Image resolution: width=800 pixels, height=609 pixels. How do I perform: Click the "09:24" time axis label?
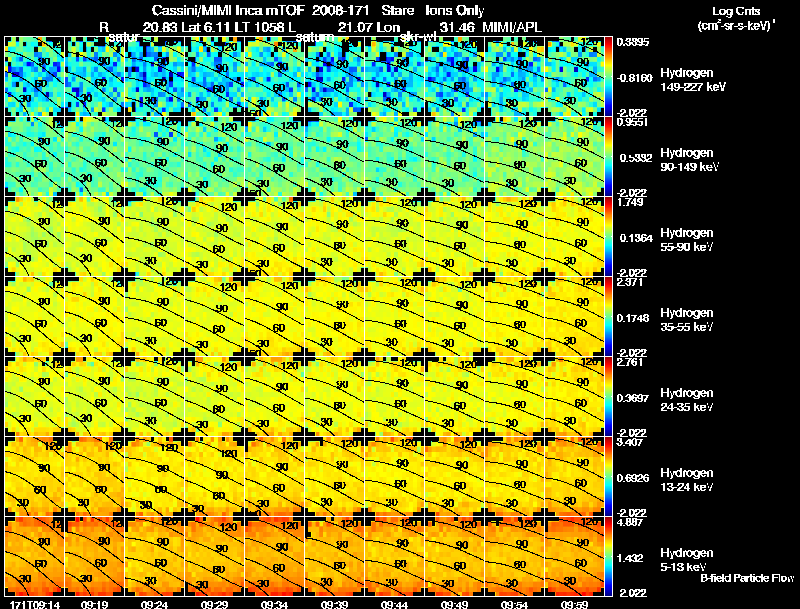(154, 604)
